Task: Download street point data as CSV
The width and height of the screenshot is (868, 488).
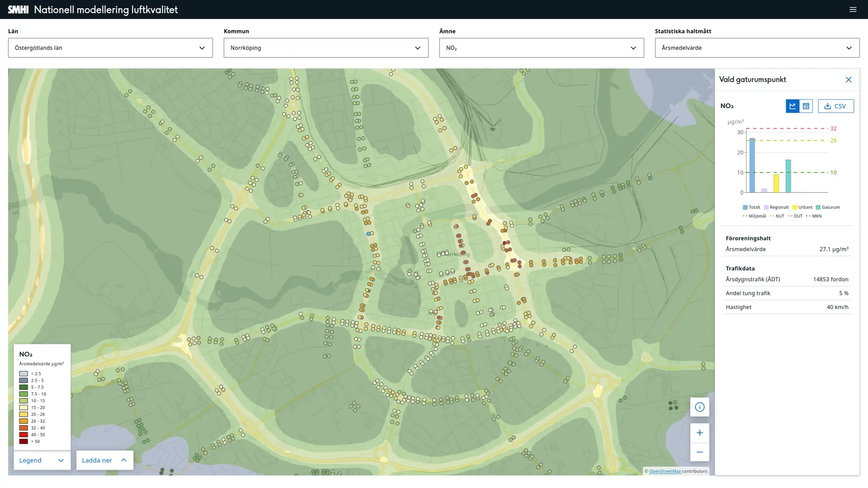Action: point(835,106)
